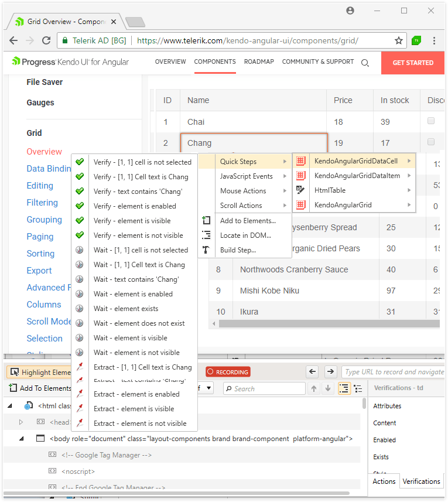
Task: Close the Grid Overview browser tab
Action: [x=114, y=22]
